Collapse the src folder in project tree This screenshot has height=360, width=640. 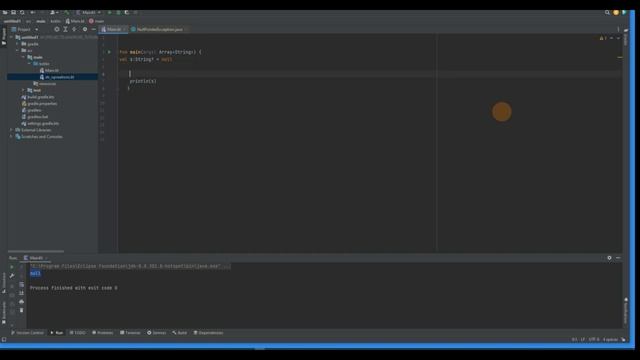[18, 50]
